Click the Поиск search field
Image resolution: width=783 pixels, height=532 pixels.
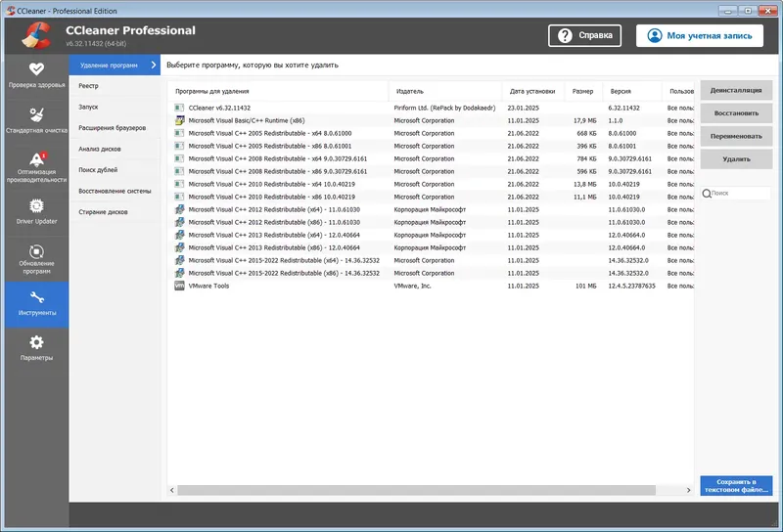coord(736,193)
